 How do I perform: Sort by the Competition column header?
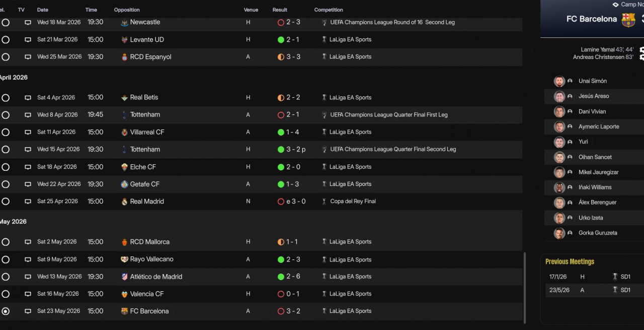(329, 10)
